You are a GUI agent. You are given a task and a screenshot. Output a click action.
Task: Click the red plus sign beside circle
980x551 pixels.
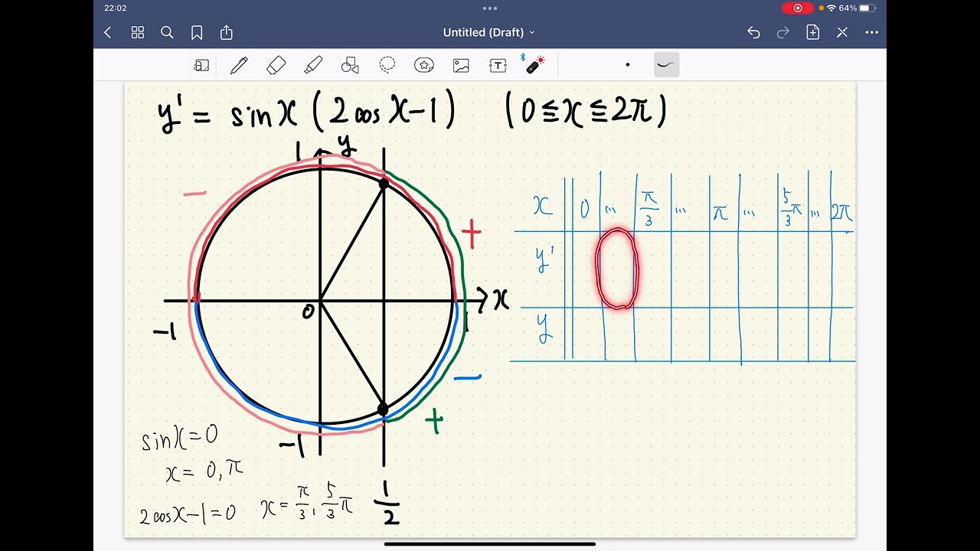coord(471,234)
